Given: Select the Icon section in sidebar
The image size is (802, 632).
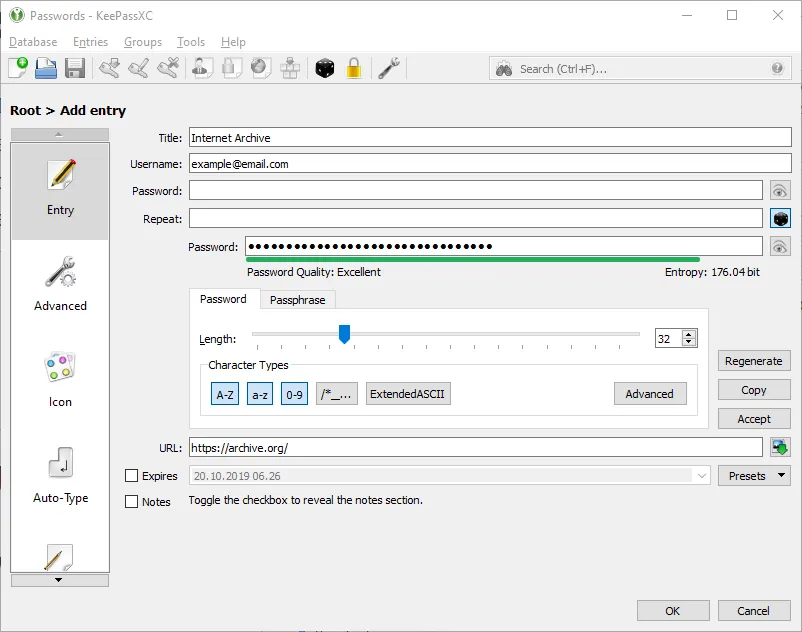Looking at the screenshot, I should tap(60, 380).
